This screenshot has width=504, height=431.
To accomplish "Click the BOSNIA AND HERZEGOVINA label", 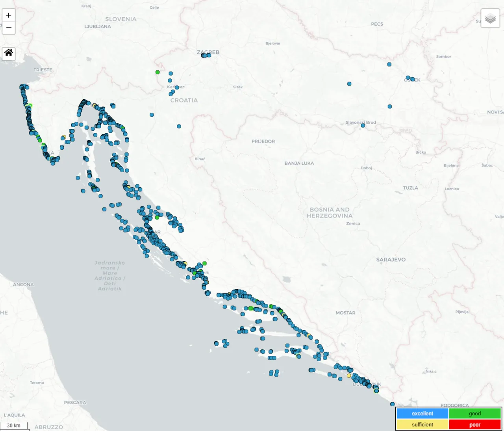I will coord(330,213).
